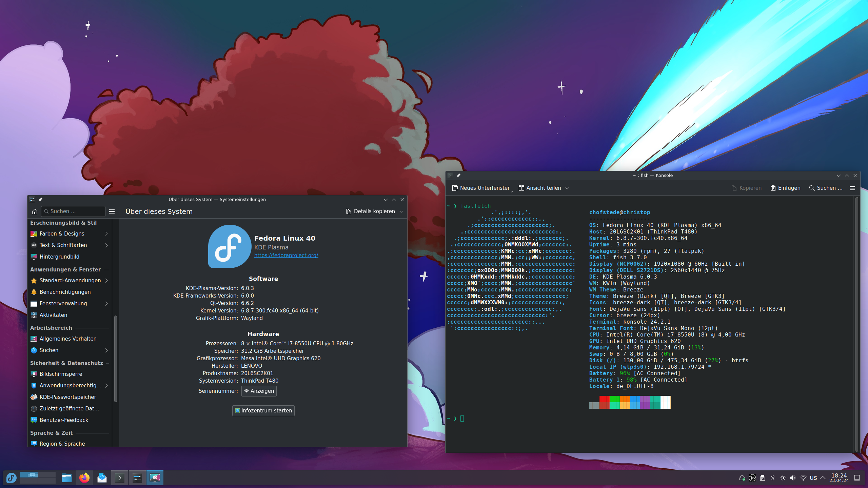Click the Bluetooth tray icon

coord(773,478)
